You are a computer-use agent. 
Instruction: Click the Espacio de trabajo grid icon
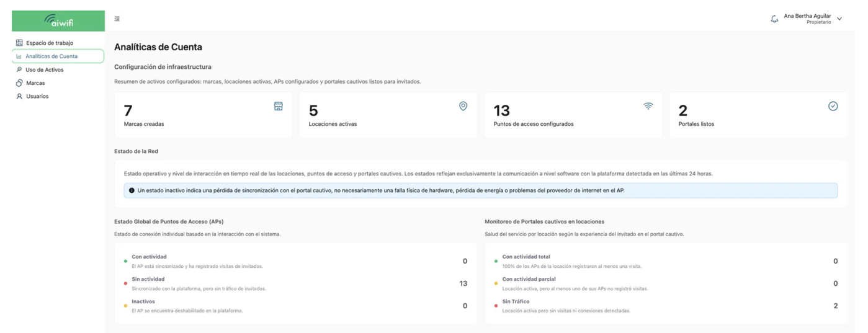tap(19, 43)
